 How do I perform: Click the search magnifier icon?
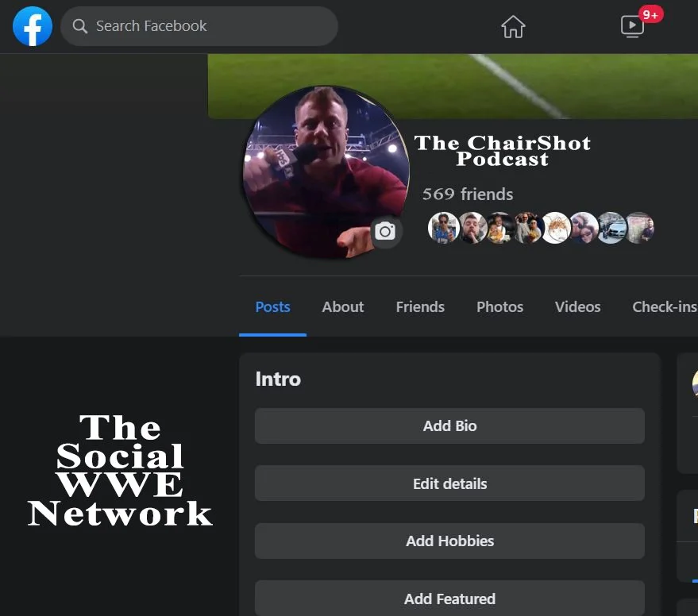[79, 26]
